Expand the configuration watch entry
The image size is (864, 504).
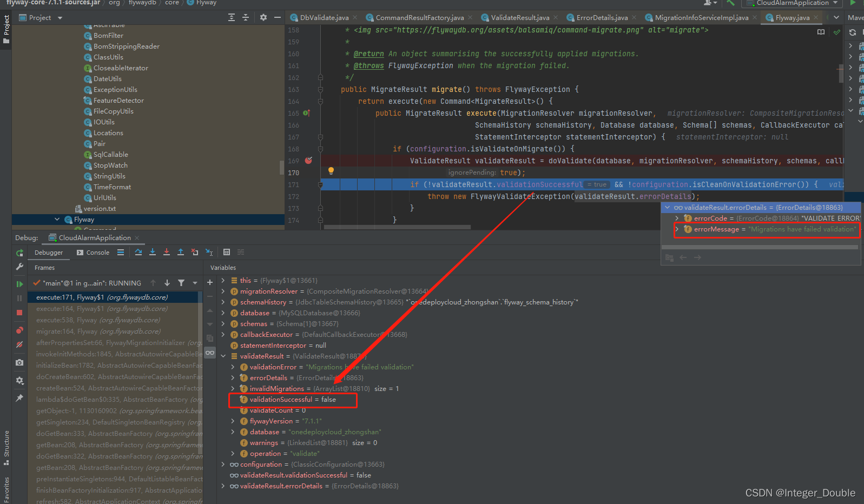223,464
